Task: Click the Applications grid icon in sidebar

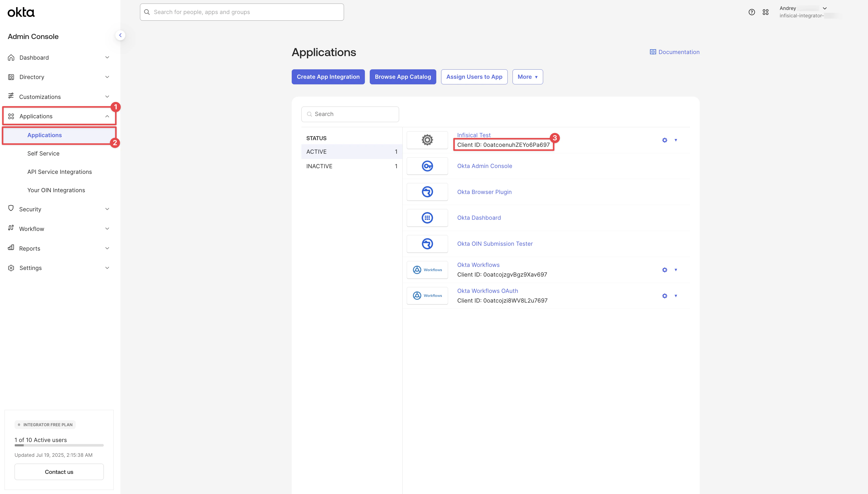Action: click(x=11, y=116)
